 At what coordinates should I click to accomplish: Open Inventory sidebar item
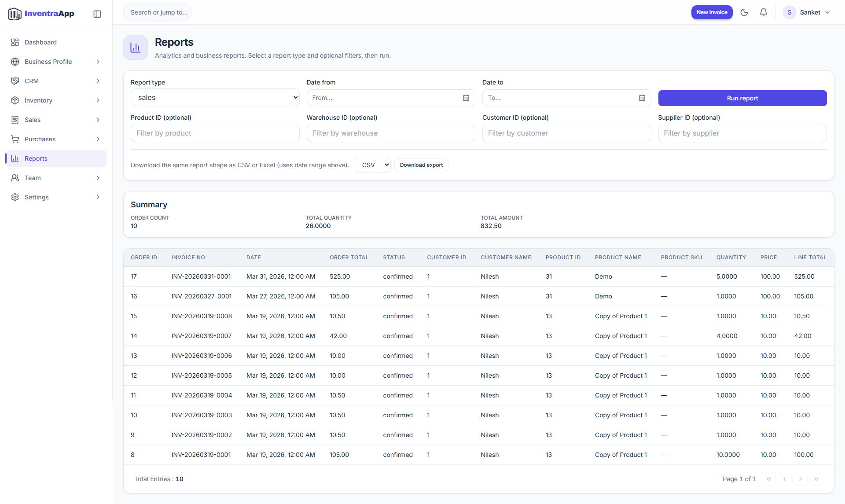(56, 100)
